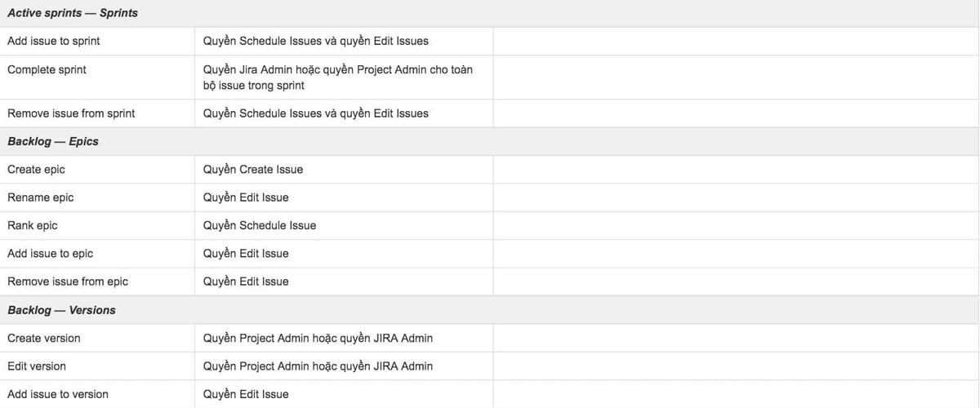Click the 'Edit version' cell
The width and height of the screenshot is (980, 408).
pos(37,366)
